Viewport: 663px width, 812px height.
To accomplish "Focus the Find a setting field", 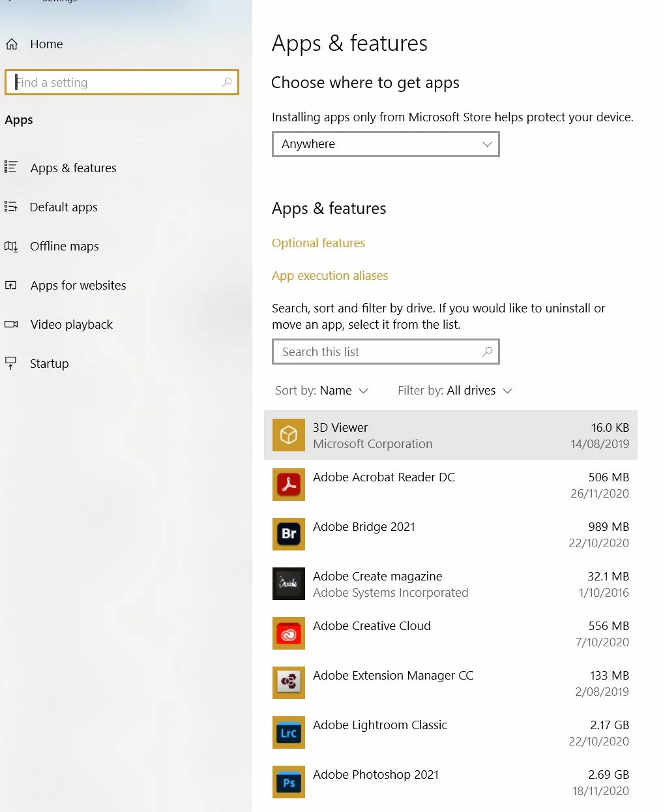I will (122, 82).
